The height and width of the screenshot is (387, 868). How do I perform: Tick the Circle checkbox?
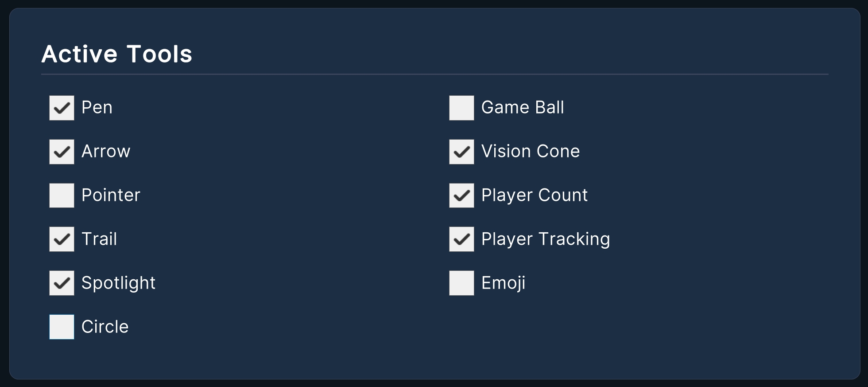pyautogui.click(x=62, y=327)
